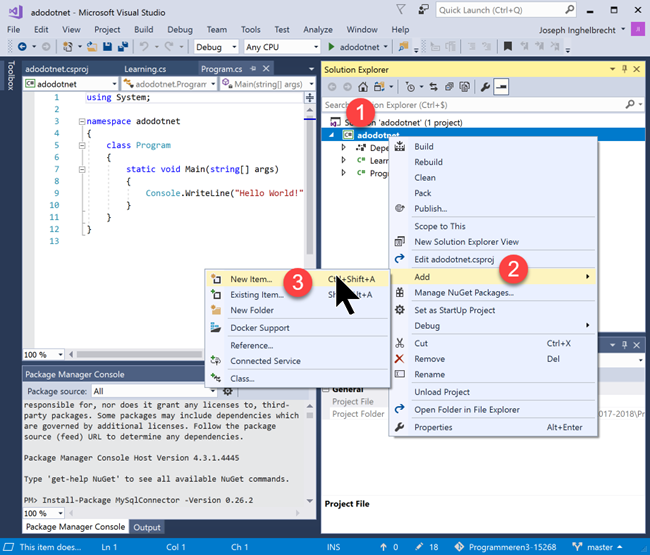Image resolution: width=650 pixels, height=555 pixels.
Task: Click the Save disk icon
Action: coord(107,47)
